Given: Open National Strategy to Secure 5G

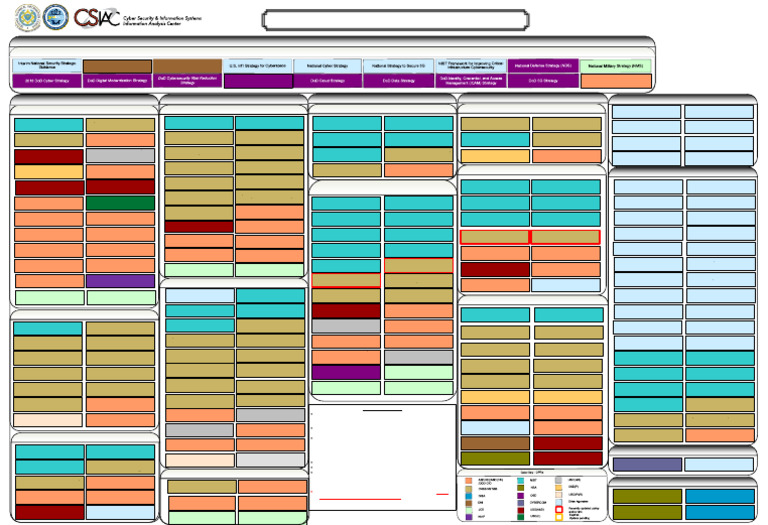Looking at the screenshot, I should 399,66.
